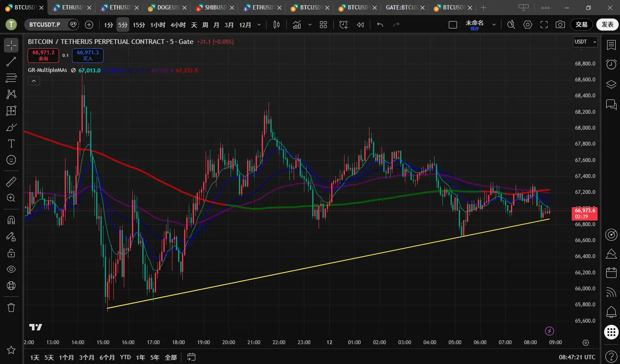Open the Fibonacci retracement tools
620x364 pixels.
coord(11,78)
